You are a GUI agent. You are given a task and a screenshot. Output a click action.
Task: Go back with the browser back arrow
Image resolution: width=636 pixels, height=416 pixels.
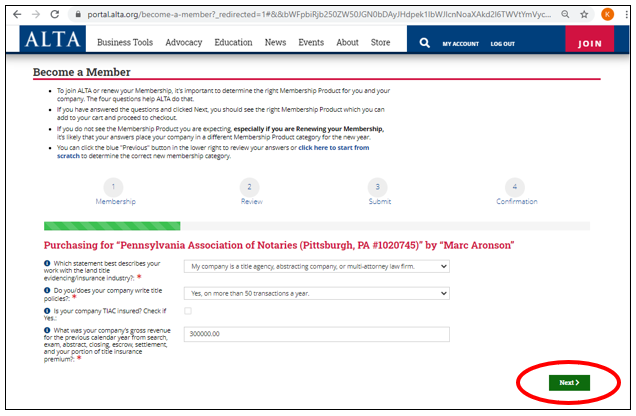click(x=17, y=15)
